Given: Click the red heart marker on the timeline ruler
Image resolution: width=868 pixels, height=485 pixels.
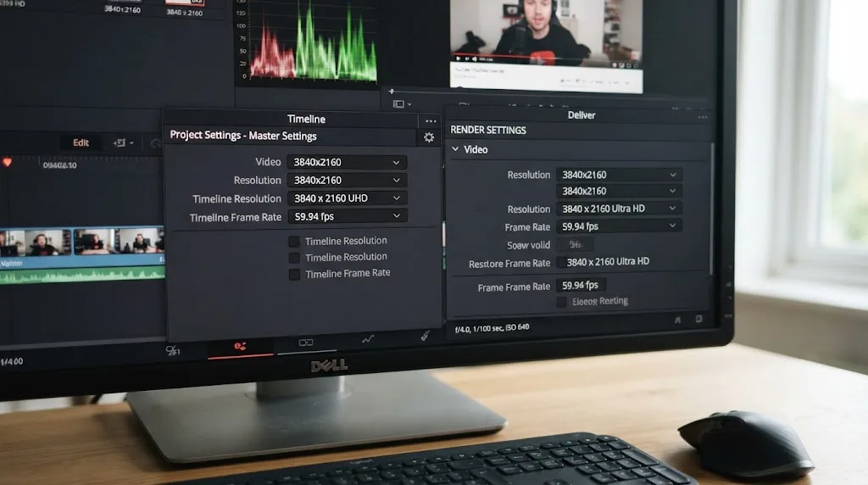Looking at the screenshot, I should (x=7, y=163).
